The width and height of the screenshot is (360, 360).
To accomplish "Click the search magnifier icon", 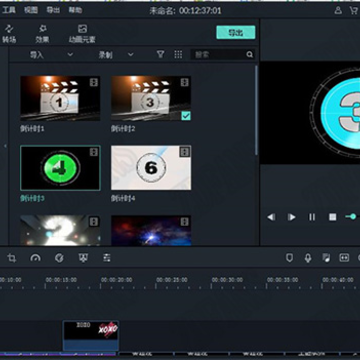I will [x=250, y=55].
